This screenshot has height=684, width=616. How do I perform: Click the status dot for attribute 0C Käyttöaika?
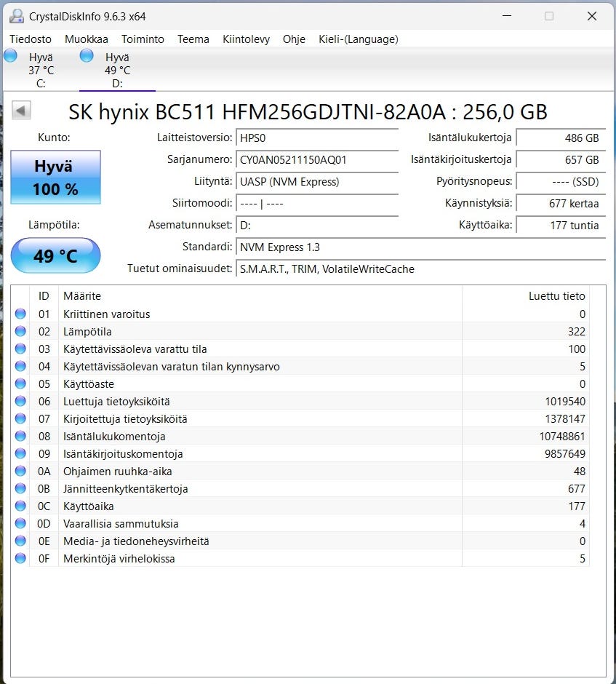20,506
